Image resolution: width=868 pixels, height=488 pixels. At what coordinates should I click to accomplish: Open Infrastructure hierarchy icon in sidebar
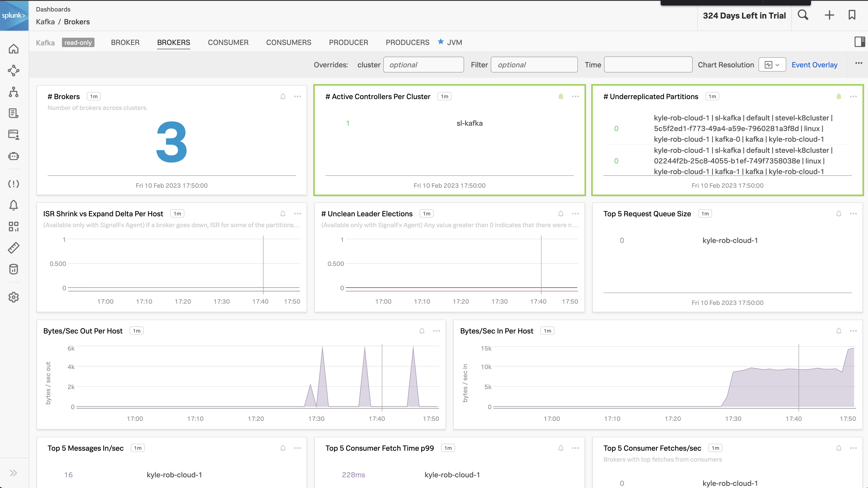click(x=13, y=92)
